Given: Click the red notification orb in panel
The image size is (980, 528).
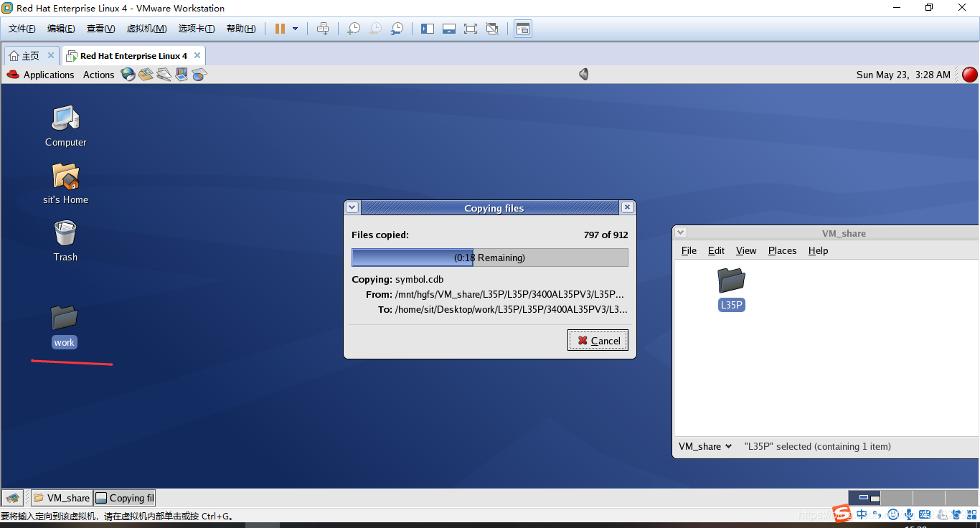Looking at the screenshot, I should tap(970, 74).
